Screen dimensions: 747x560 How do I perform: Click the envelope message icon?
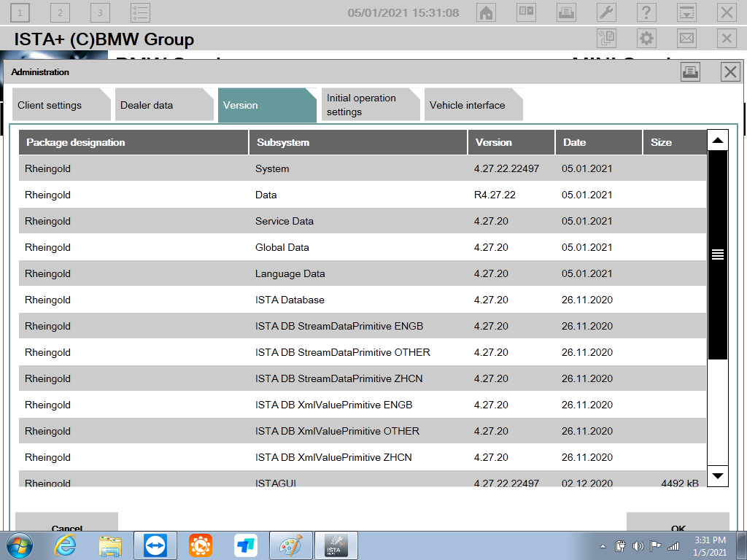(x=686, y=39)
